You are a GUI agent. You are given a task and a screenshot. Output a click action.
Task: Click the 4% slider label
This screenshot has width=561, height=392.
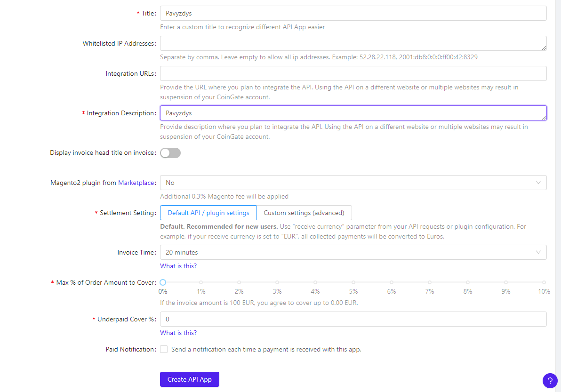315,291
